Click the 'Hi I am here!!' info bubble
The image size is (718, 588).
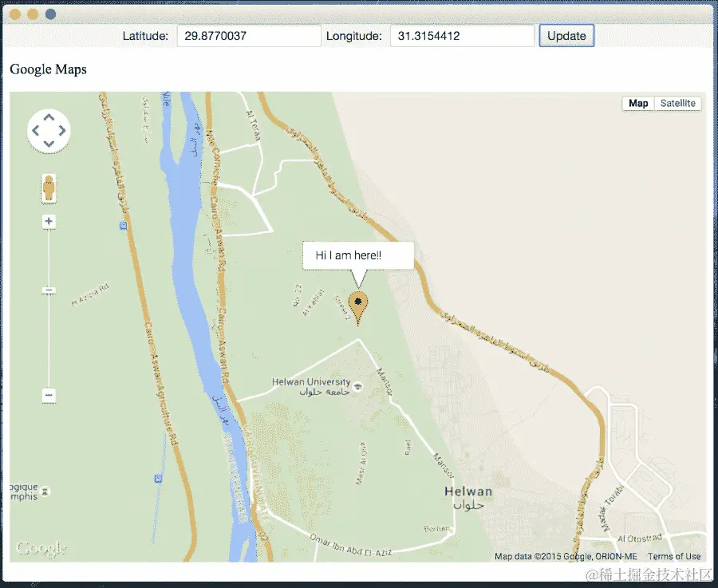(358, 255)
